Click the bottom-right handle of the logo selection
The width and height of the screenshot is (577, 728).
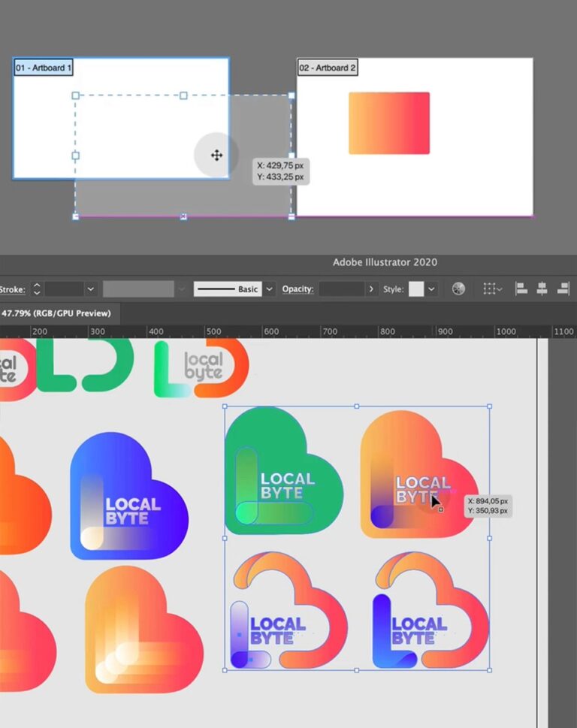489,670
